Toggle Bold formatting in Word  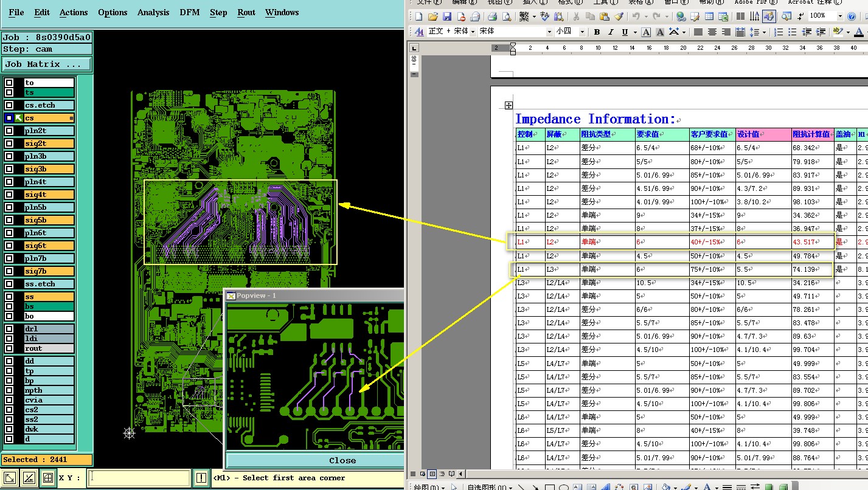tap(597, 32)
